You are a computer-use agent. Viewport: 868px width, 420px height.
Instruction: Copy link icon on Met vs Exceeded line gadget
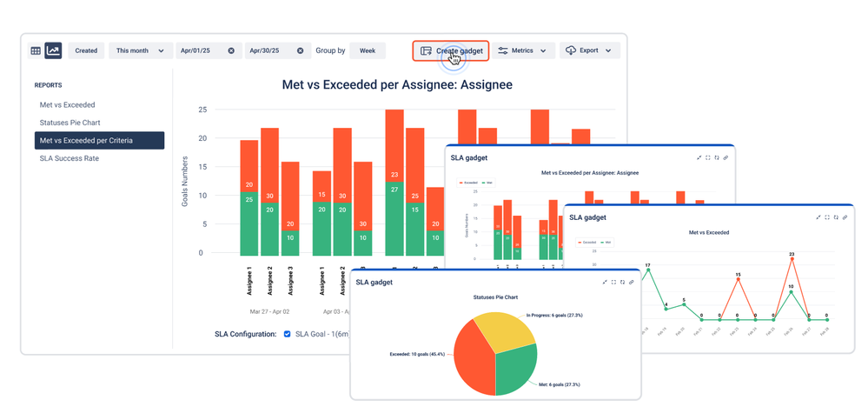(845, 217)
